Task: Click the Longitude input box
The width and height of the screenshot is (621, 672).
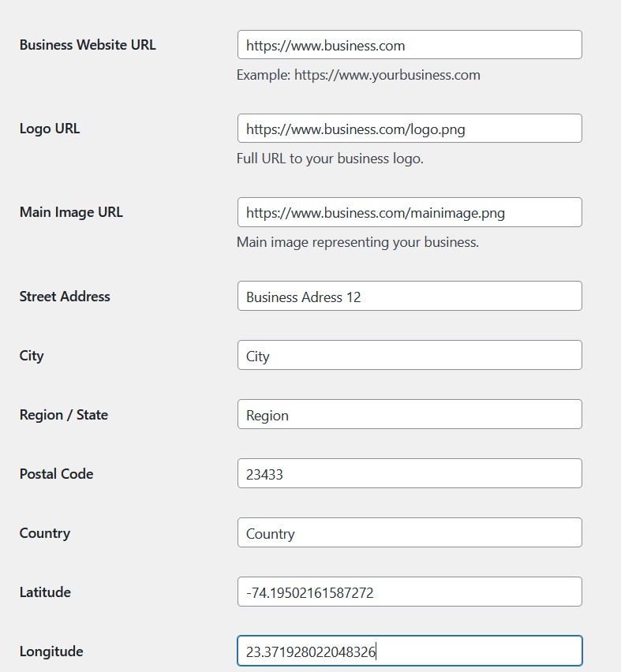Action: coord(409,651)
